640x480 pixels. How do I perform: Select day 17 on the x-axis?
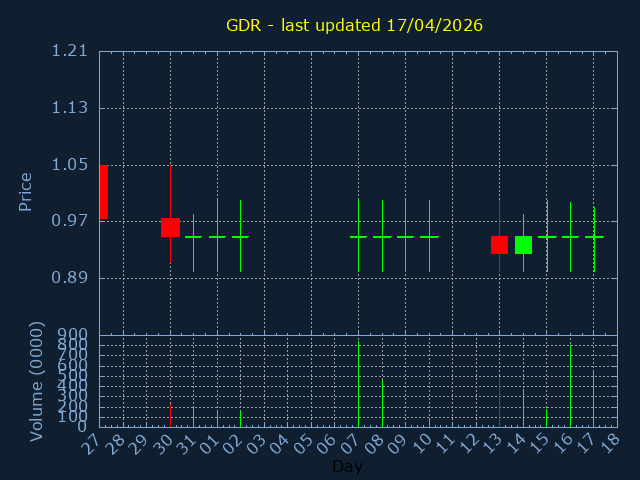(x=587, y=442)
